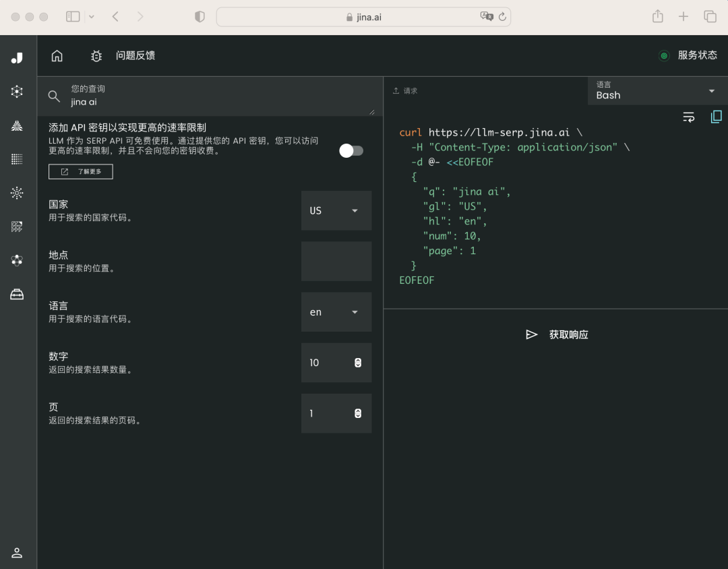This screenshot has height=569, width=728.
Task: Click the jina.ai address bar
Action: point(363,17)
